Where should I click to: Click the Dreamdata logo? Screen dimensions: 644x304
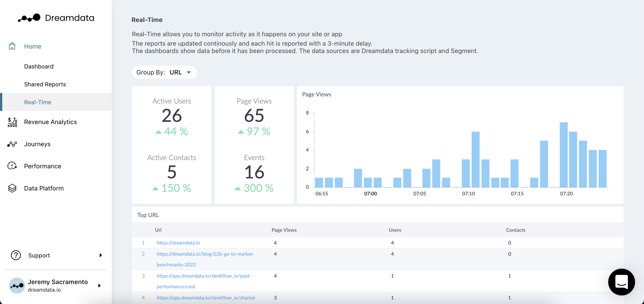tap(56, 18)
